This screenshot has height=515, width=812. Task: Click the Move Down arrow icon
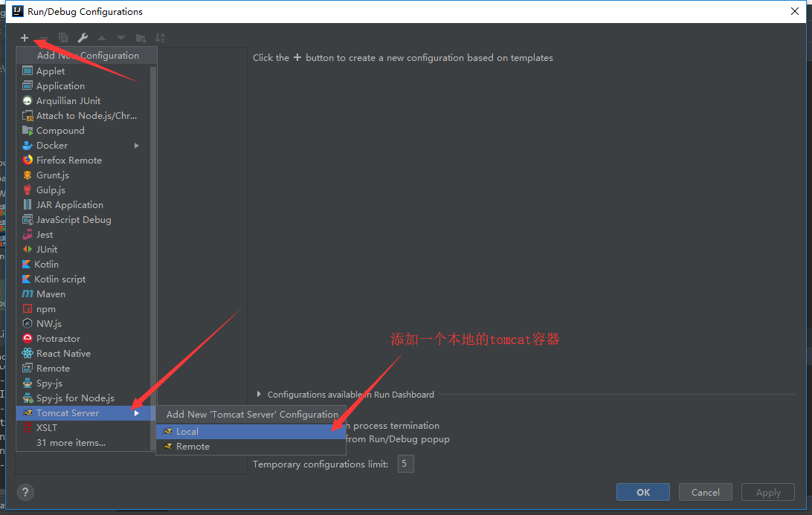pos(121,38)
